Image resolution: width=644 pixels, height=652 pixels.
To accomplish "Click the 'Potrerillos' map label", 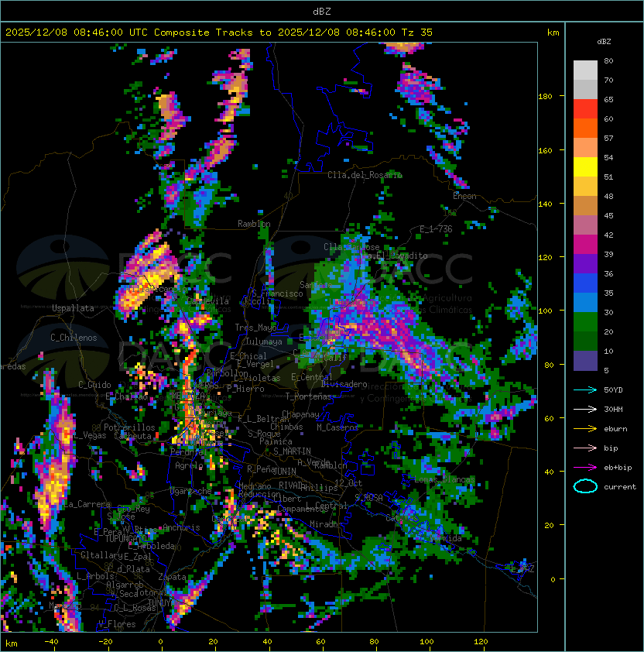I will pos(129,427).
